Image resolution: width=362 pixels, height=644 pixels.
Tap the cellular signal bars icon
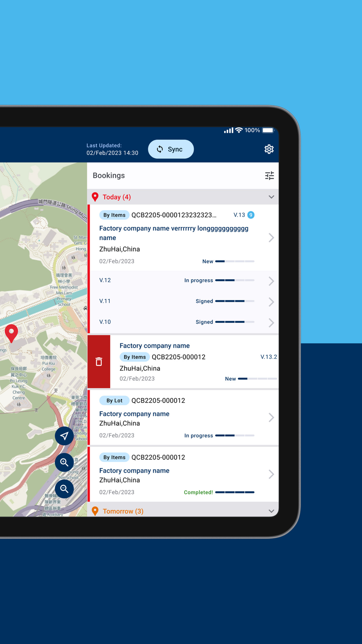(x=228, y=130)
